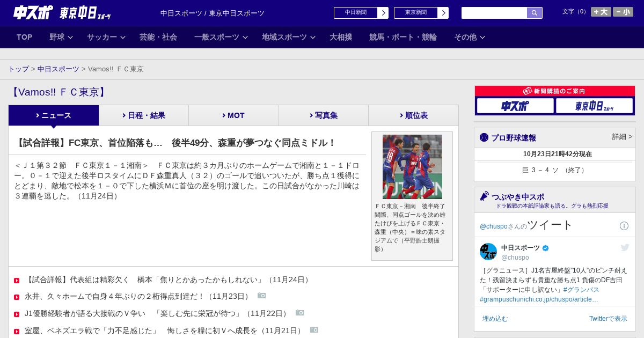Decrease text size with 小 button
Screen dimensions: 644x338
(x=623, y=12)
